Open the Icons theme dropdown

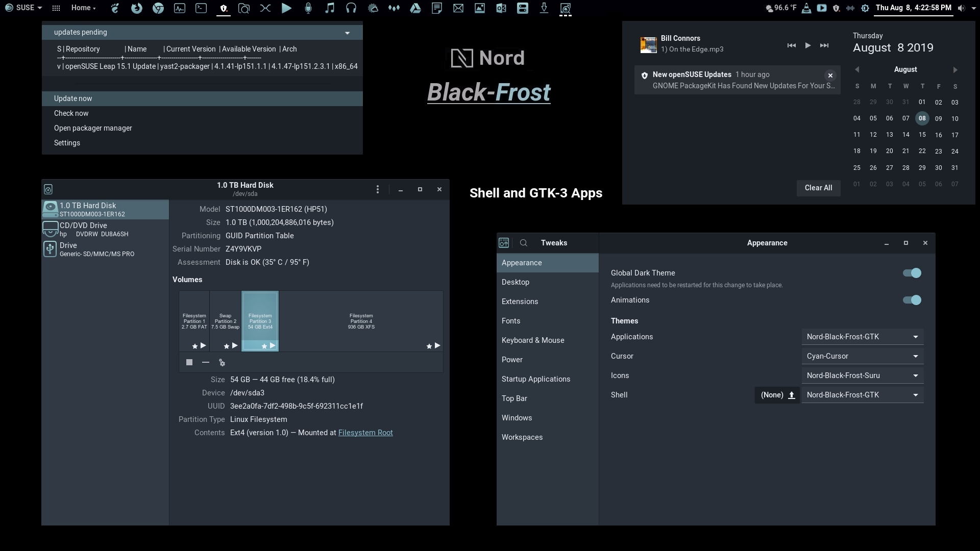pos(863,375)
